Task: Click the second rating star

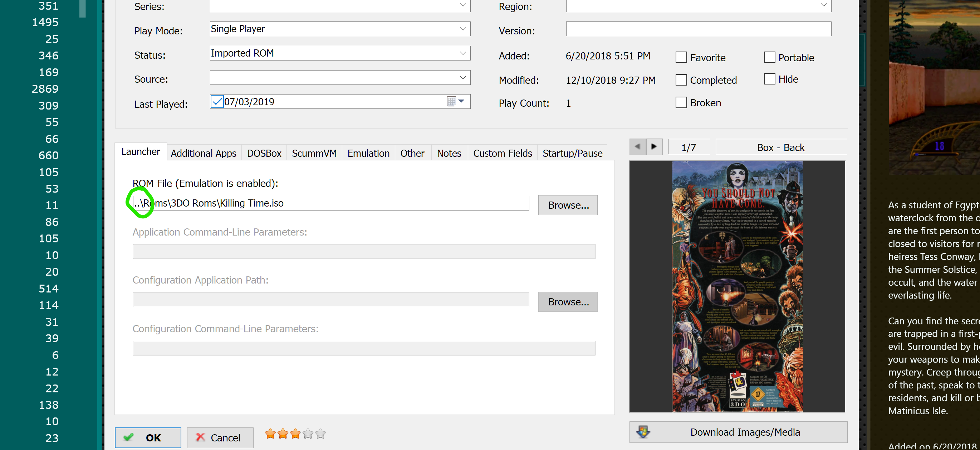Action: coord(283,434)
